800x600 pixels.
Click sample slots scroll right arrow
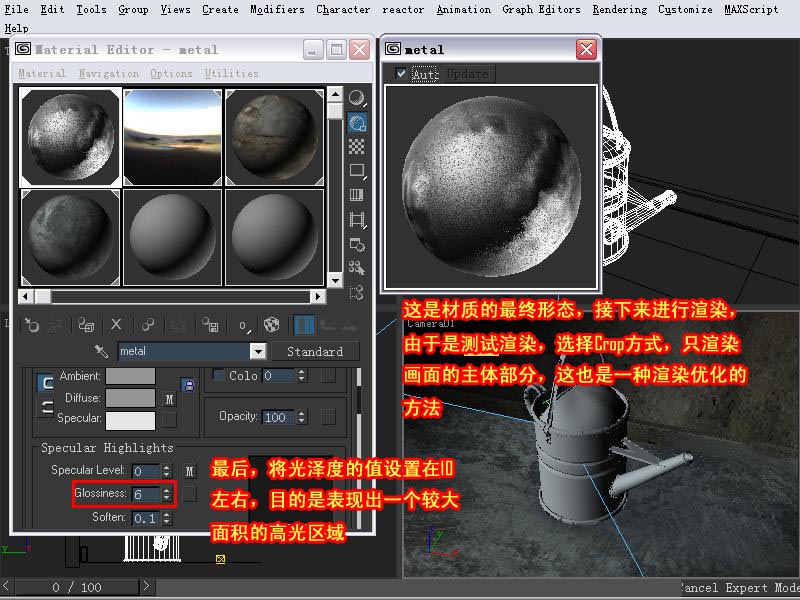(x=317, y=296)
